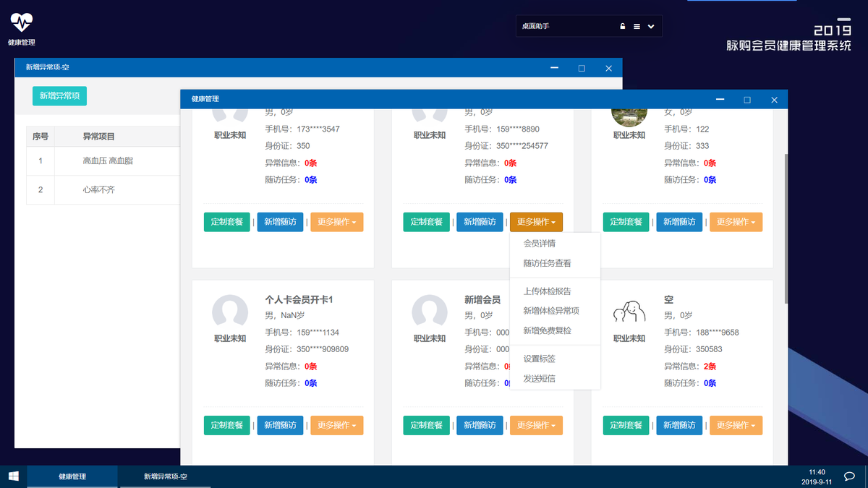
Task: Click 新增随访 for member 173****3547
Action: [x=281, y=222]
